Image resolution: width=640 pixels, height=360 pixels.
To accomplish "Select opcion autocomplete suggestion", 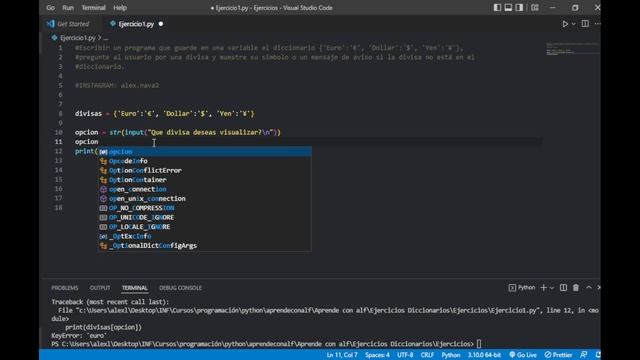I will (x=205, y=151).
